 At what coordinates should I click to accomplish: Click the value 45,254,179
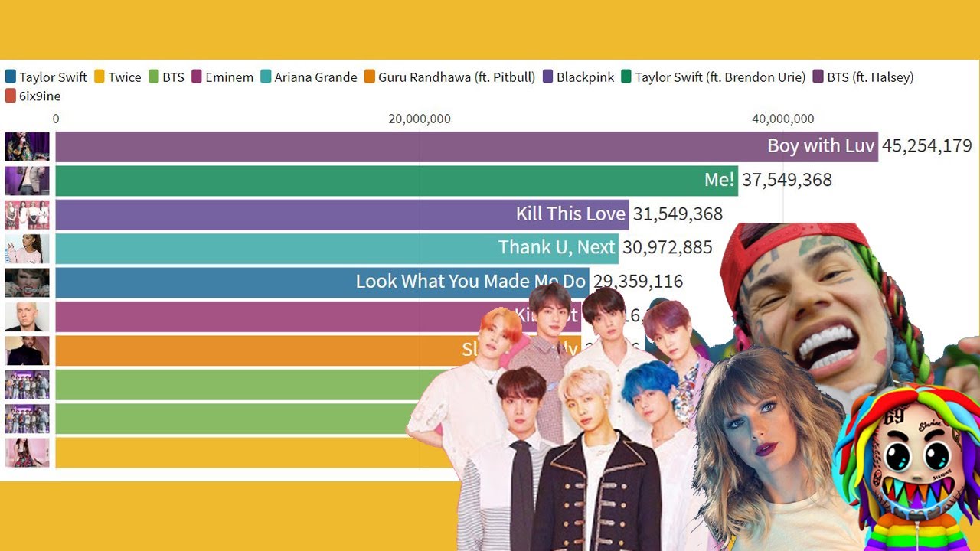click(927, 145)
